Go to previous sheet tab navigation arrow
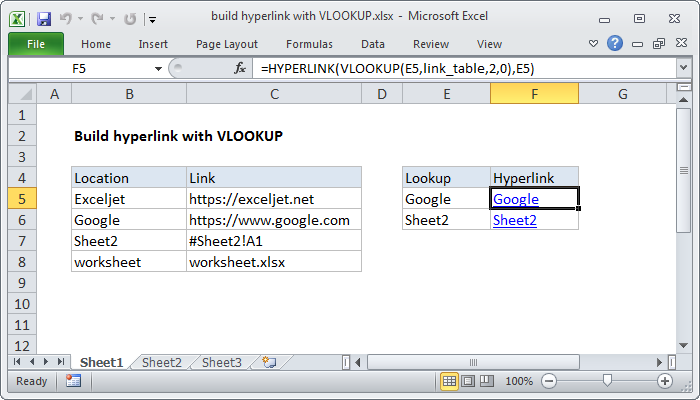700x400 pixels. (32, 362)
